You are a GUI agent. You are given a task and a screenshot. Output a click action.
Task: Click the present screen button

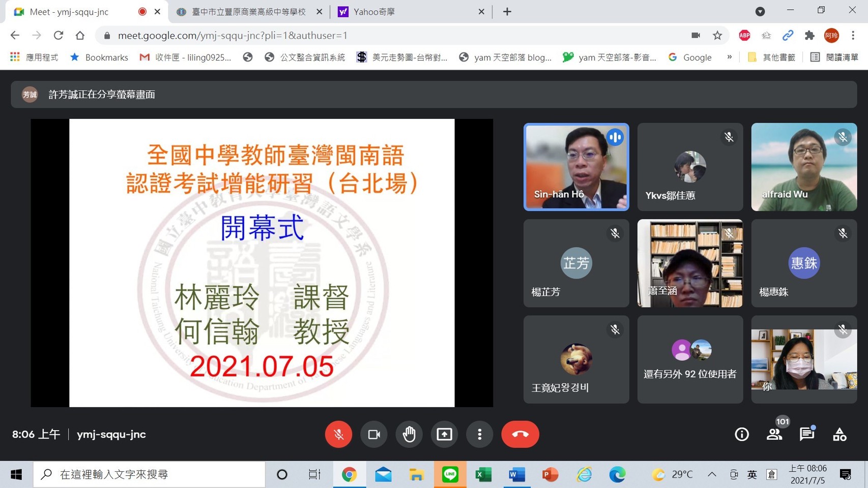[444, 434]
